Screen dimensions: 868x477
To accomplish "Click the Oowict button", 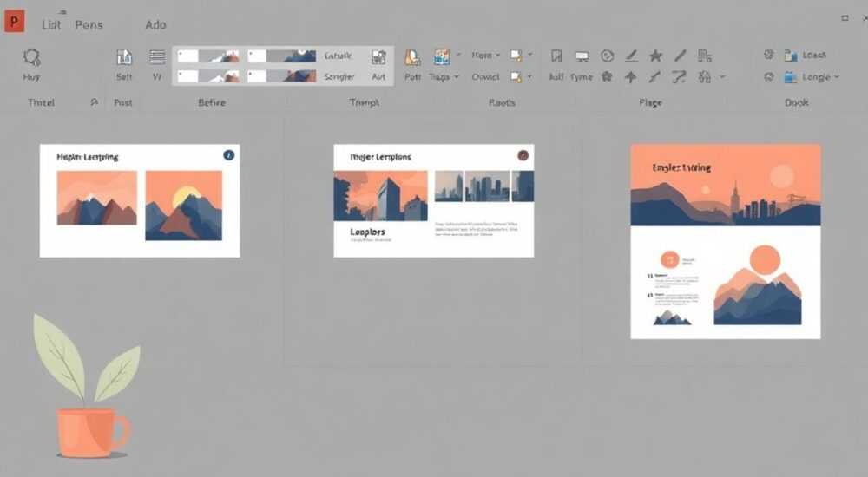I will [x=485, y=77].
